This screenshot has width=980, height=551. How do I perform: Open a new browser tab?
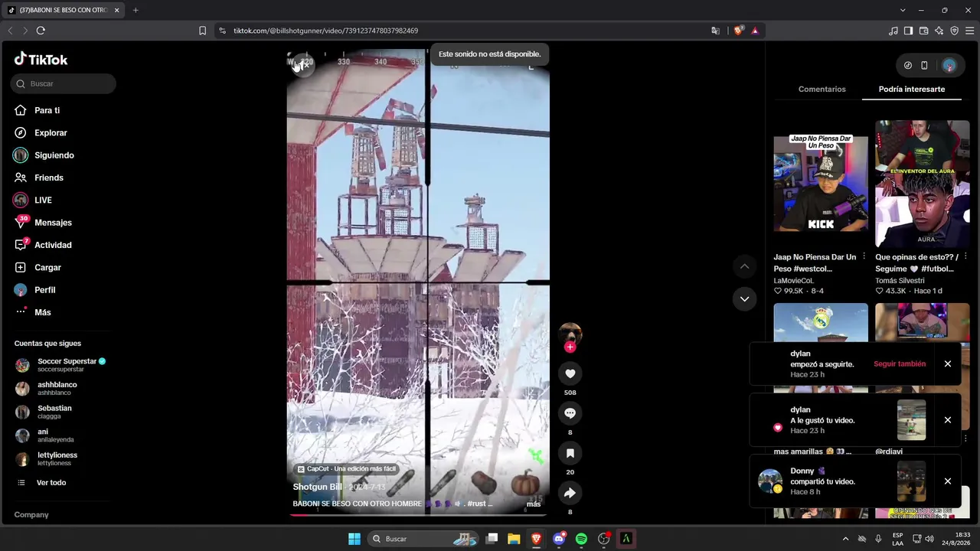click(x=136, y=10)
